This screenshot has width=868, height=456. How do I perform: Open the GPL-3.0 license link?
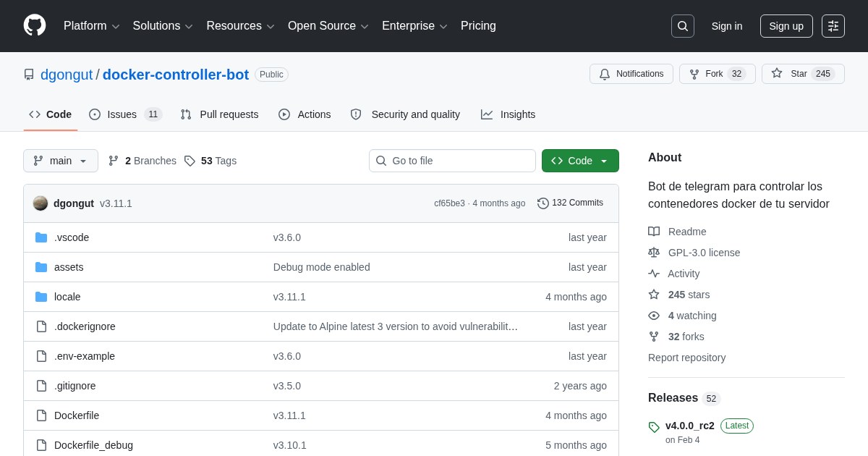pyautogui.click(x=704, y=253)
